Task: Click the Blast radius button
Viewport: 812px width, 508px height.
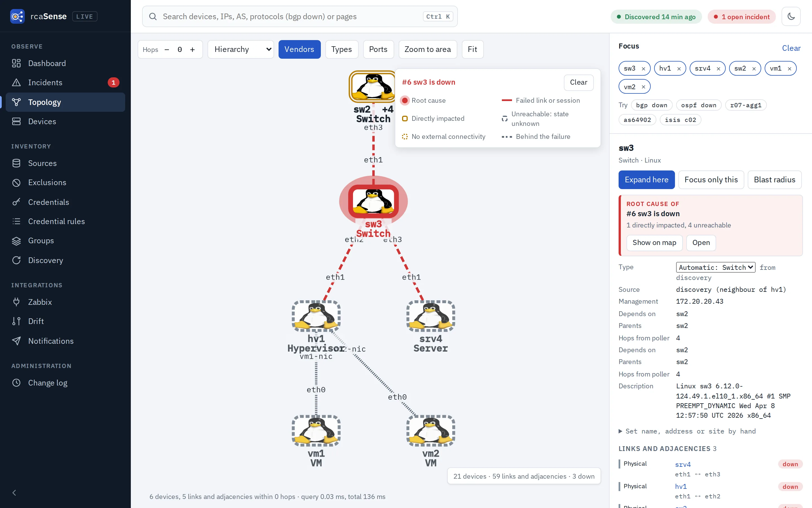Action: (x=775, y=180)
